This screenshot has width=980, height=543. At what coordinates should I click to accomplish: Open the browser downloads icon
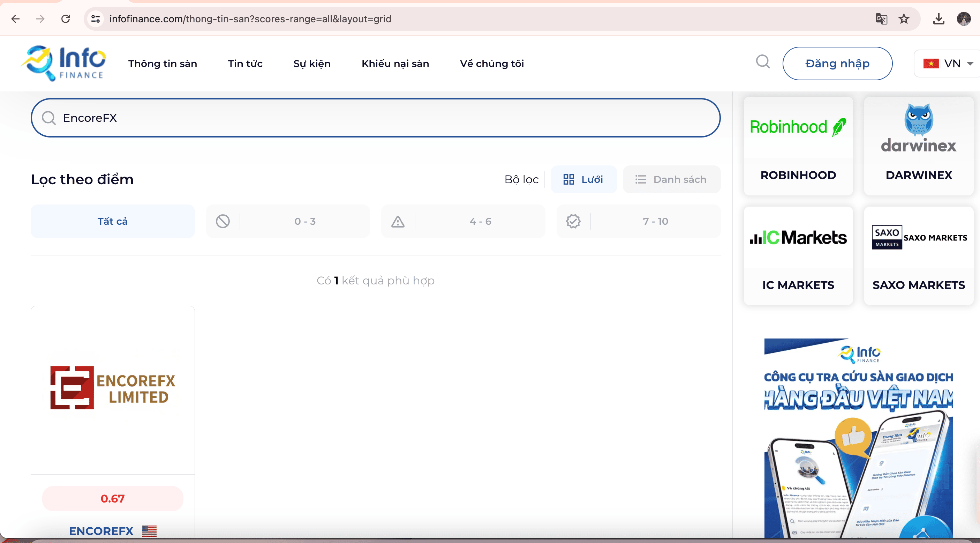(938, 18)
